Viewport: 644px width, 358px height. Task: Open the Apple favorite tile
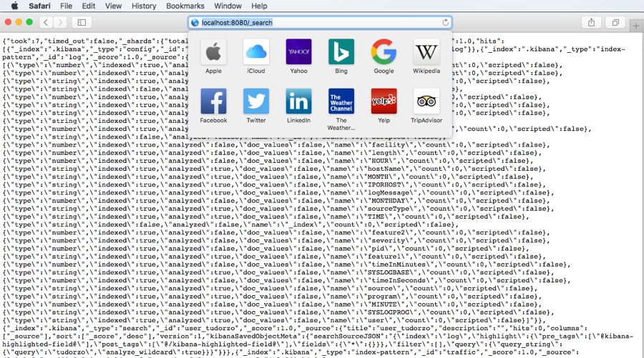pos(213,52)
